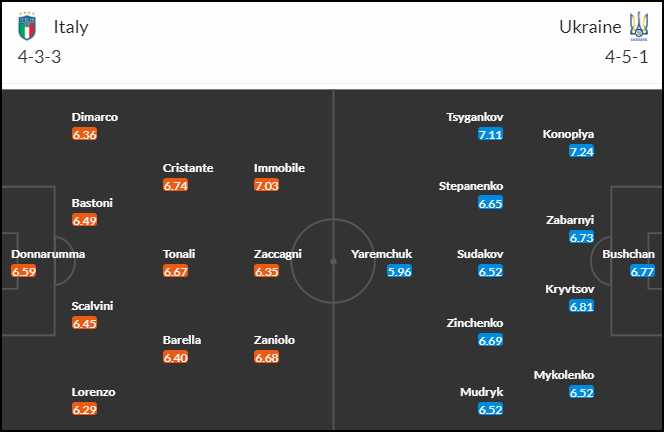The width and height of the screenshot is (664, 432).
Task: Click Kryvtsov's blue 6.81 rating
Action: click(581, 306)
